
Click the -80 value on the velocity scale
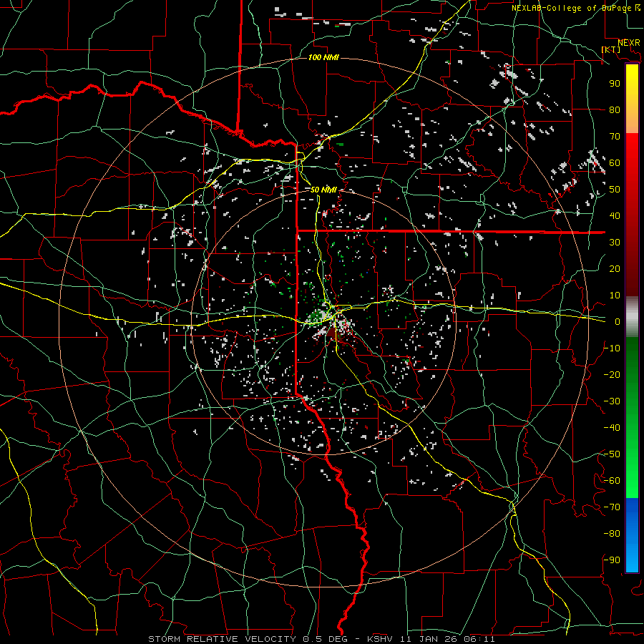click(612, 534)
